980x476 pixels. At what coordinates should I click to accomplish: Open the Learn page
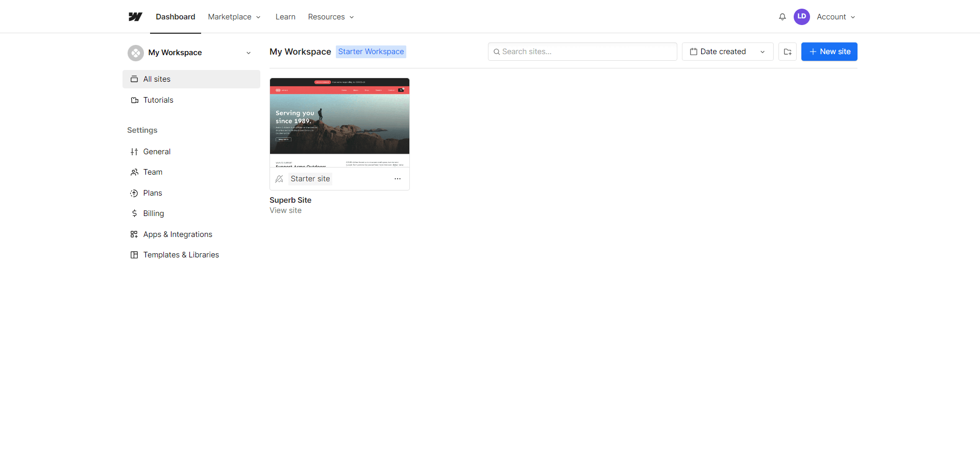[285, 17]
